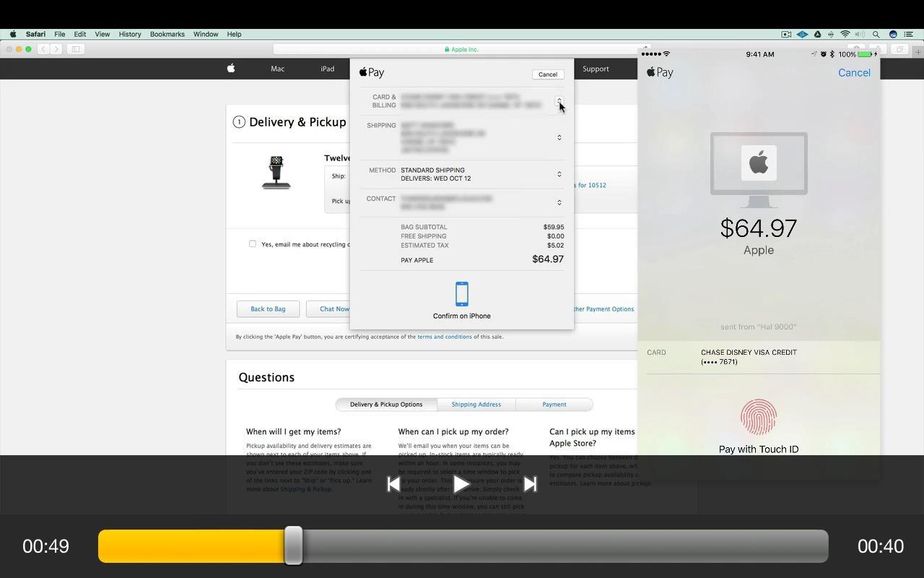Select the Delivery & Pickup Options tab
924x578 pixels.
(x=386, y=405)
